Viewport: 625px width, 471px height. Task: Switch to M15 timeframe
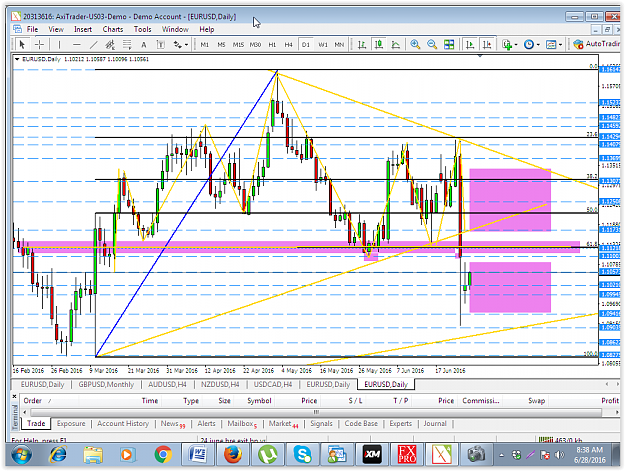coord(238,45)
